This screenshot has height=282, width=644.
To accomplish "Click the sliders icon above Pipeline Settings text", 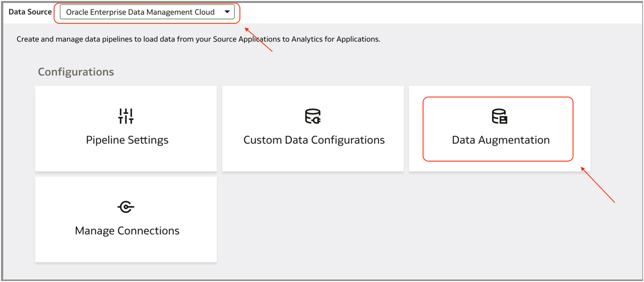I will (126, 116).
